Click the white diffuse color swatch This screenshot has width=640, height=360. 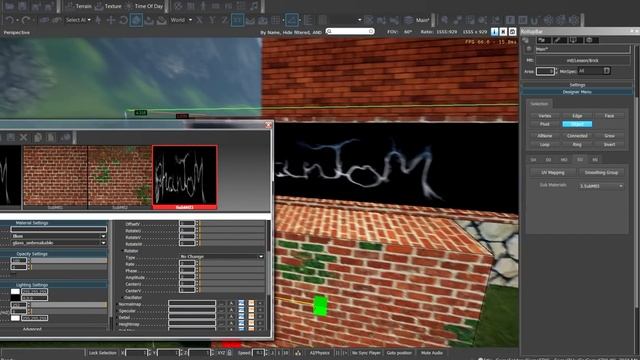15,291
